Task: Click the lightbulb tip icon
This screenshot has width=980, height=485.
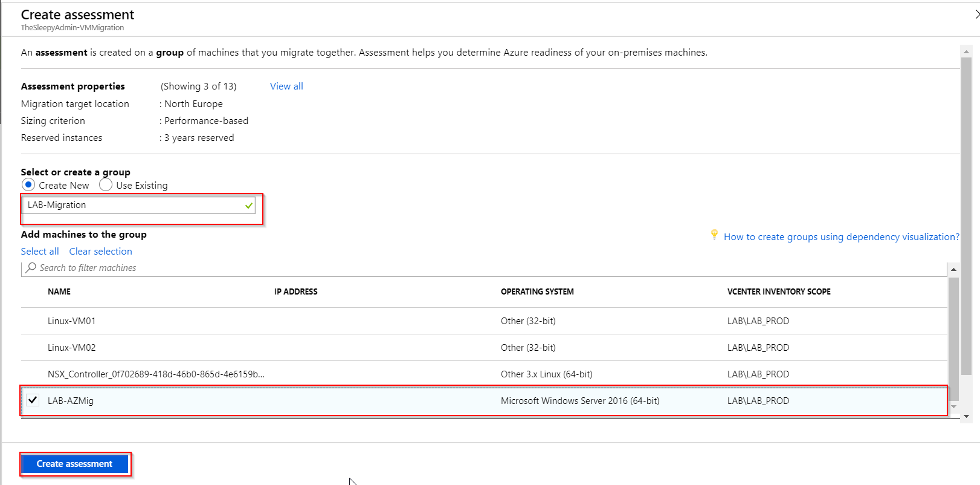Action: pos(714,235)
